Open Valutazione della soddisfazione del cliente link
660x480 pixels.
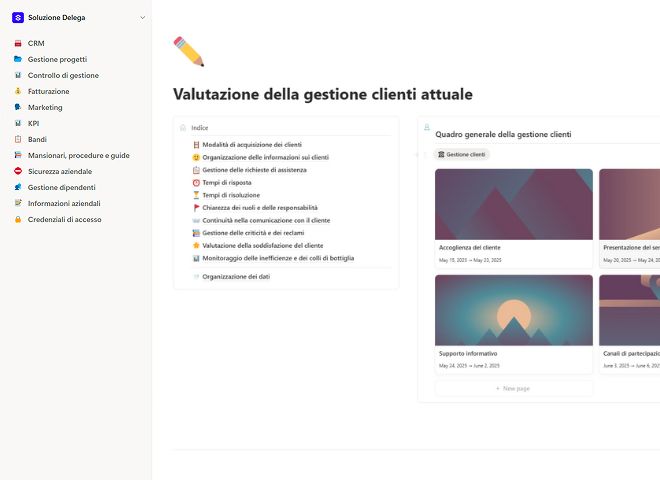(263, 245)
